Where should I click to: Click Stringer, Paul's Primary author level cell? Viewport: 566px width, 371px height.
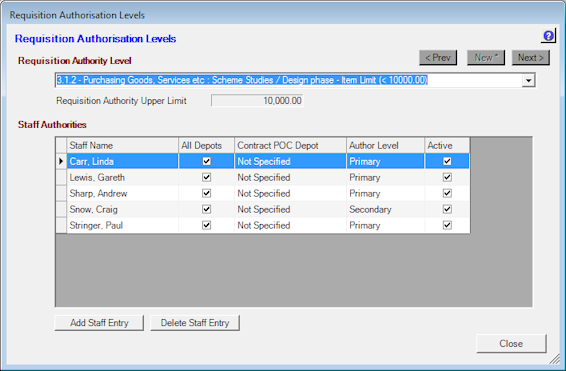(x=386, y=225)
